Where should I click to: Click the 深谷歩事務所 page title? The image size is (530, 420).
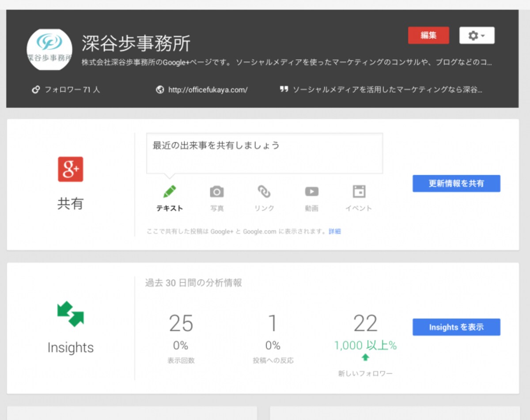click(136, 43)
